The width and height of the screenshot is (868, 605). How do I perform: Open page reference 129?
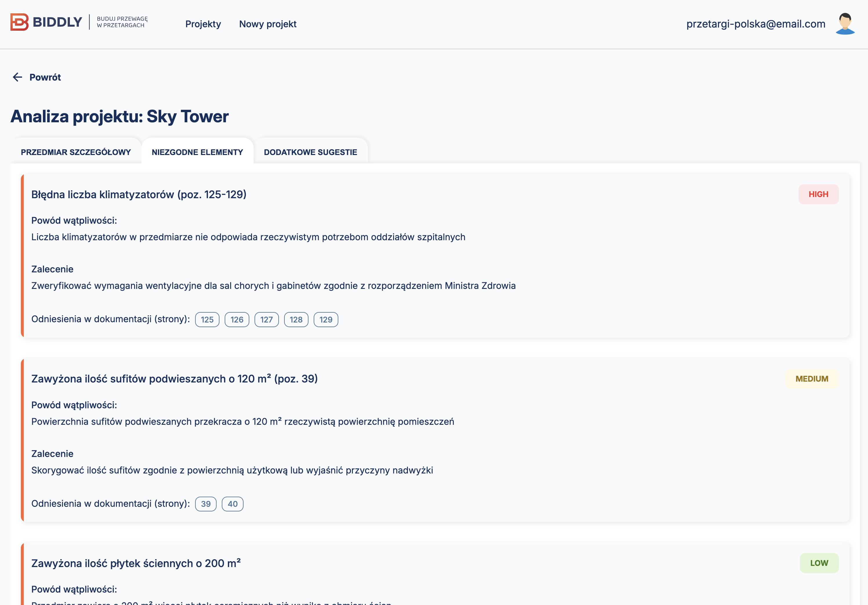point(326,320)
